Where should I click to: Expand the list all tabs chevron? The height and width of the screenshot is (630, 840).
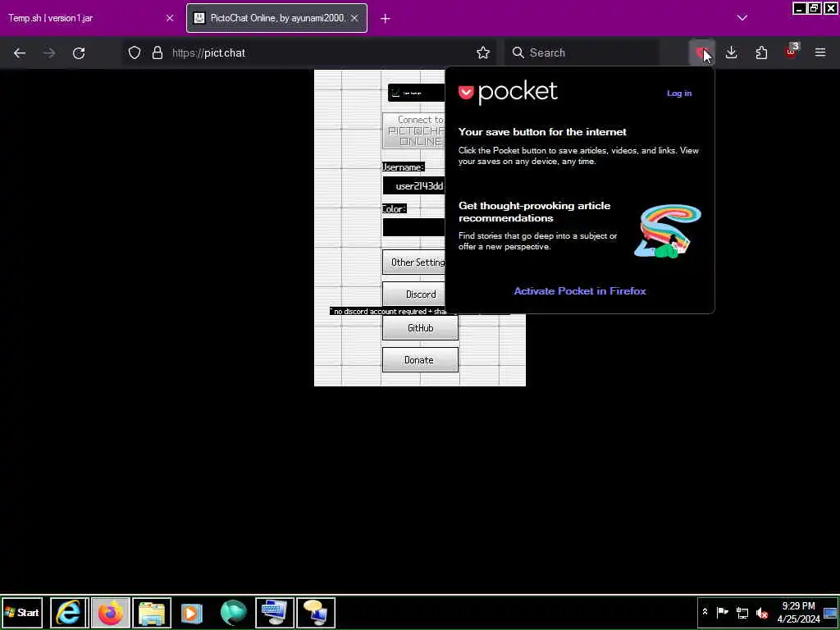coord(742,18)
